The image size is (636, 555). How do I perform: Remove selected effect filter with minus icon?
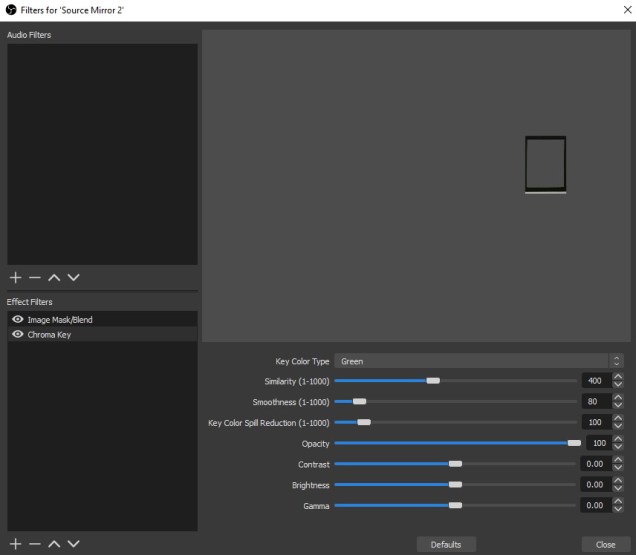coord(35,544)
